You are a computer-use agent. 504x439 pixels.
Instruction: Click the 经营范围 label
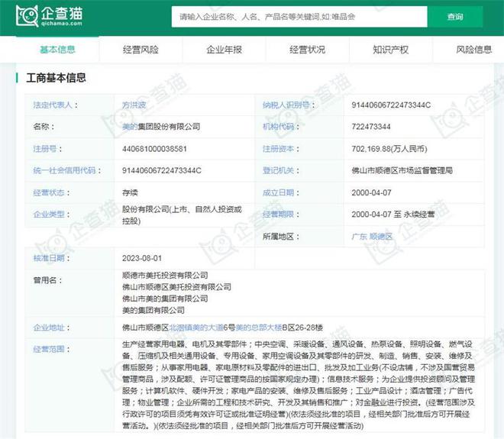tap(49, 349)
